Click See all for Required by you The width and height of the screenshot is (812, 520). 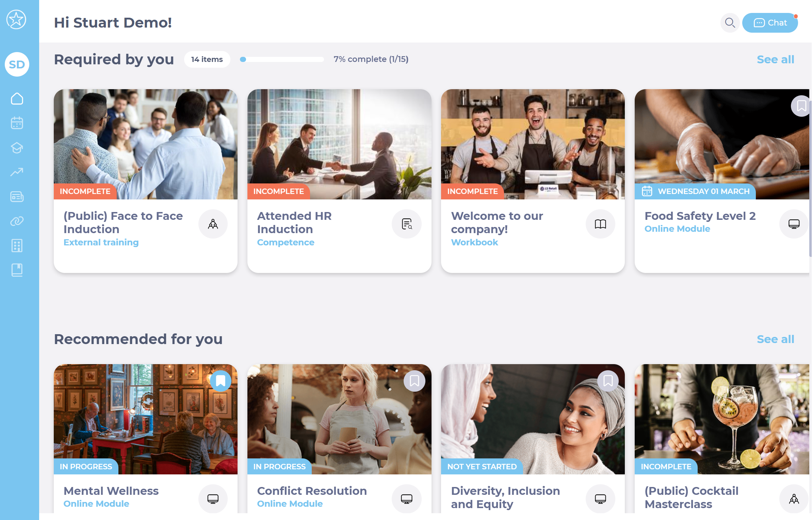pyautogui.click(x=775, y=60)
